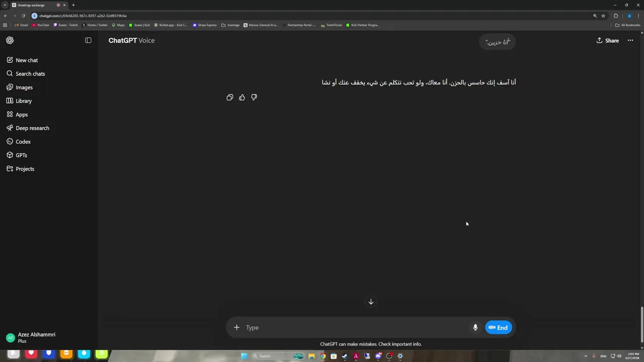Expand the All Bookmarks folder
This screenshot has width=644, height=362.
627,25
